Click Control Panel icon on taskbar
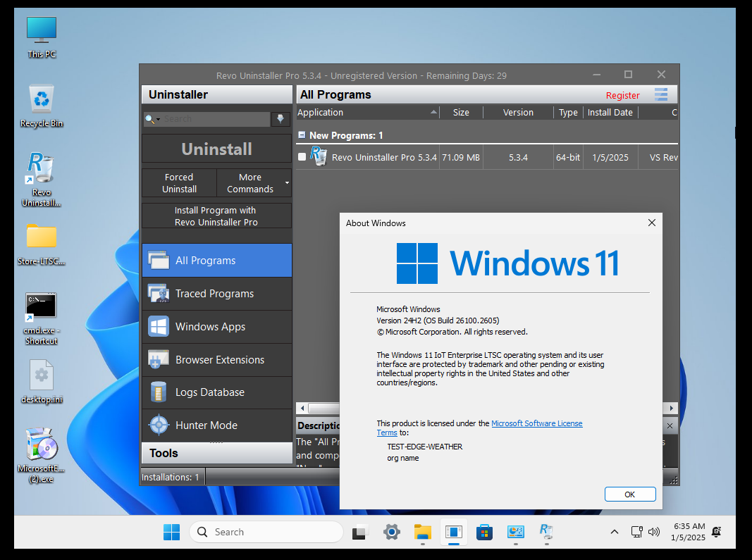Image resolution: width=752 pixels, height=560 pixels. click(516, 533)
